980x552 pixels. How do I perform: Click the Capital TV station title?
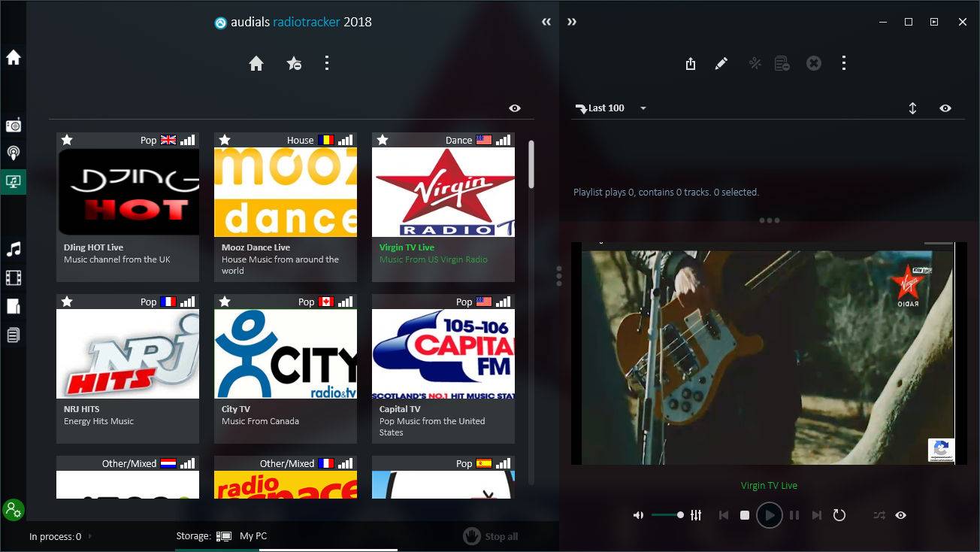(400, 409)
